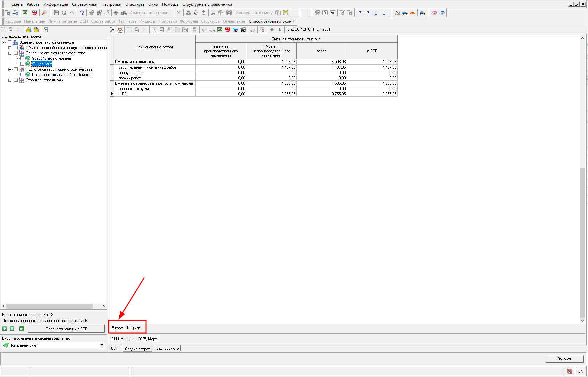588x377 pixels.
Task: Click the orange brick pile materials icon
Action: click(x=413, y=13)
